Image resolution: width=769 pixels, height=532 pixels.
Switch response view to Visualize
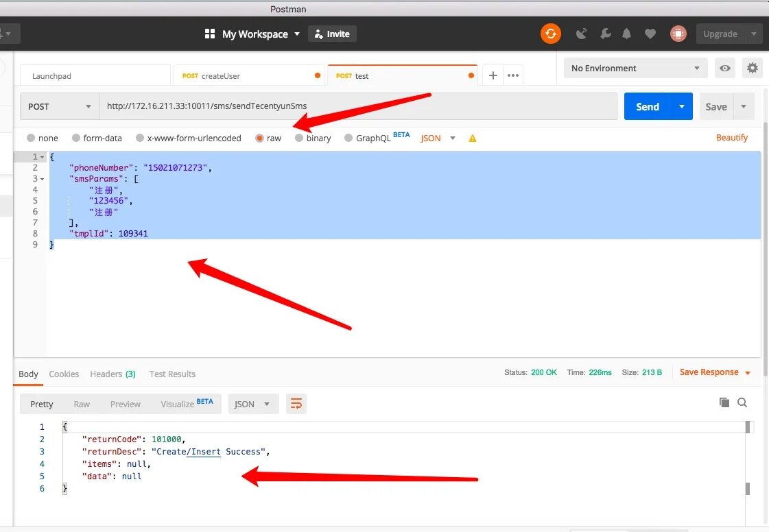187,403
